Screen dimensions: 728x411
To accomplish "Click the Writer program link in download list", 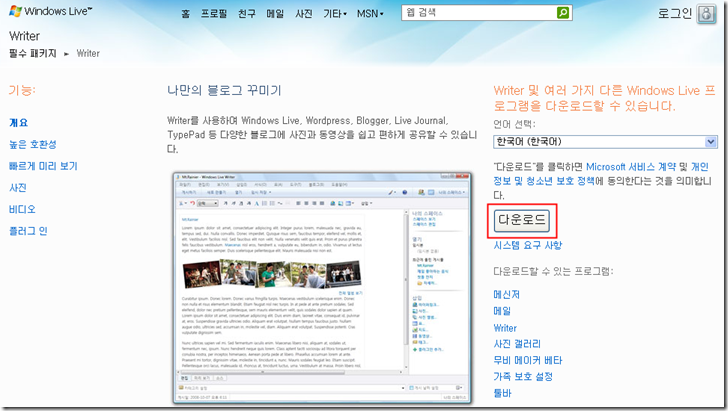I will tap(505, 328).
